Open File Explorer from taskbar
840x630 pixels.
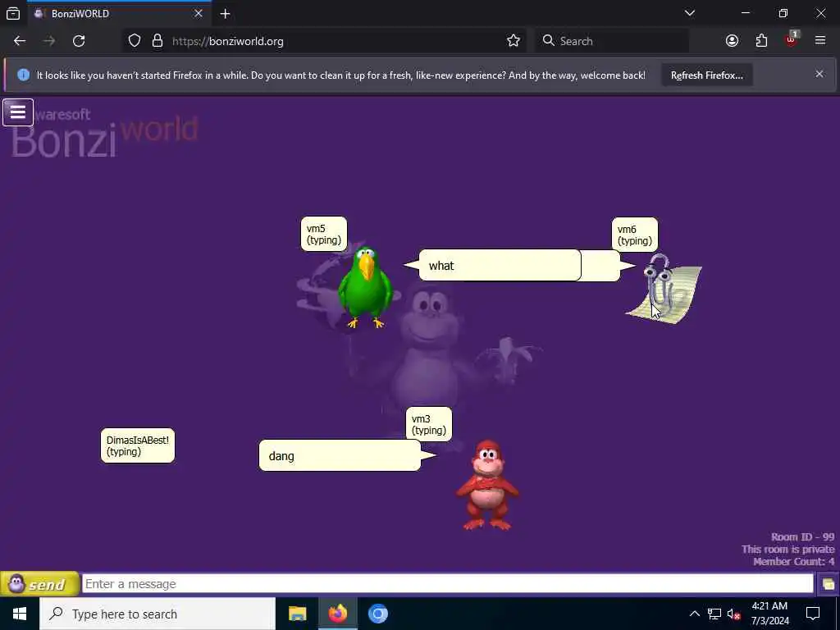pyautogui.click(x=297, y=614)
